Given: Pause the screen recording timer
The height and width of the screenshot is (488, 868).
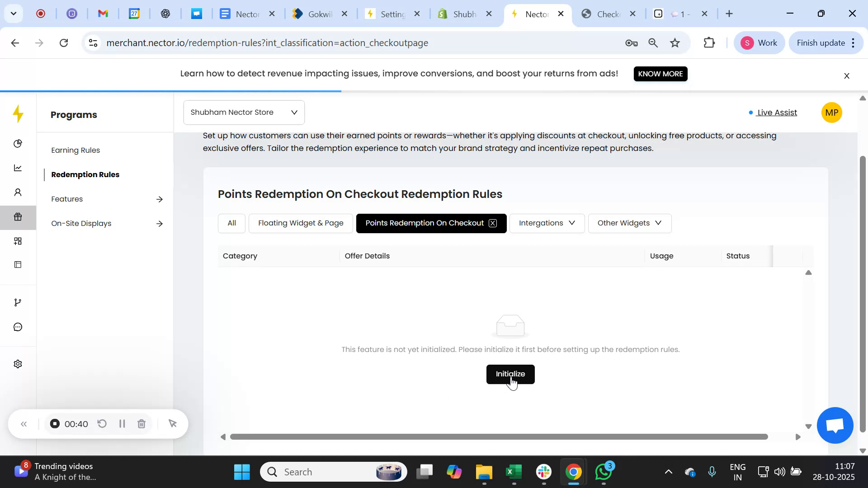Looking at the screenshot, I should click(x=122, y=424).
